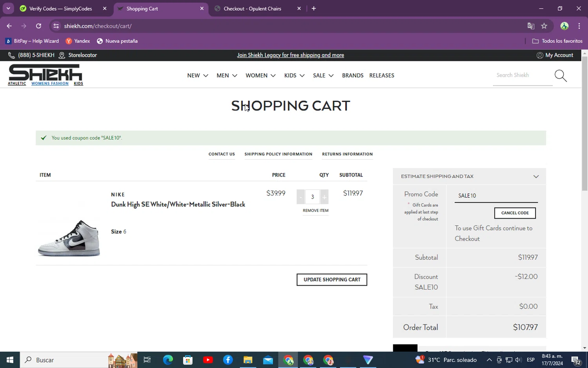Call the (888) 5-SHIEKH phone number

click(32, 55)
